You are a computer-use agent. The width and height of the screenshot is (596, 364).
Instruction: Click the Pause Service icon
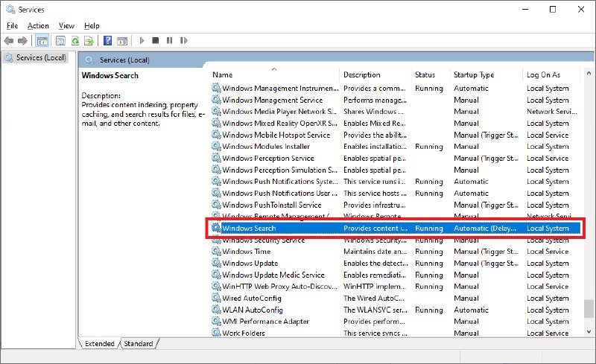pos(170,40)
